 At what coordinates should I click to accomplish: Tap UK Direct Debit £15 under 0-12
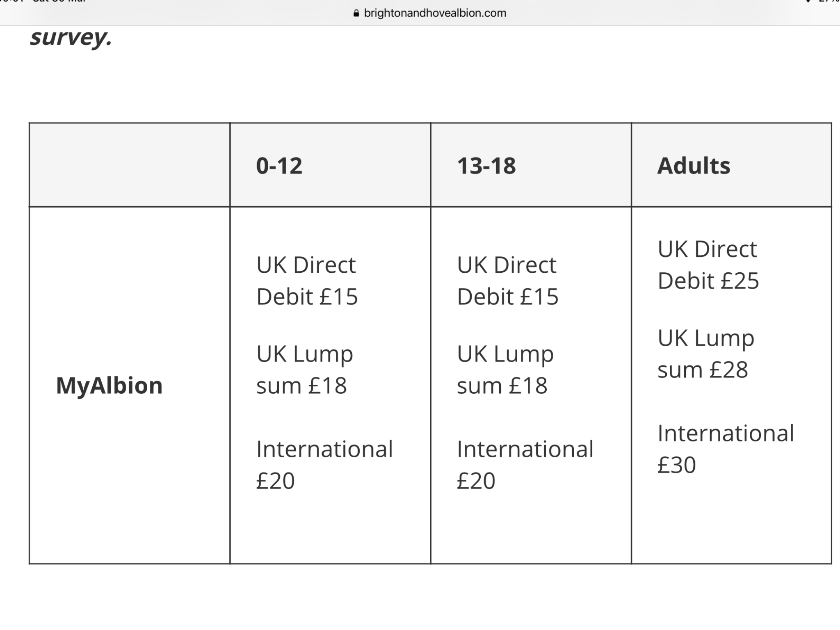coord(307,281)
